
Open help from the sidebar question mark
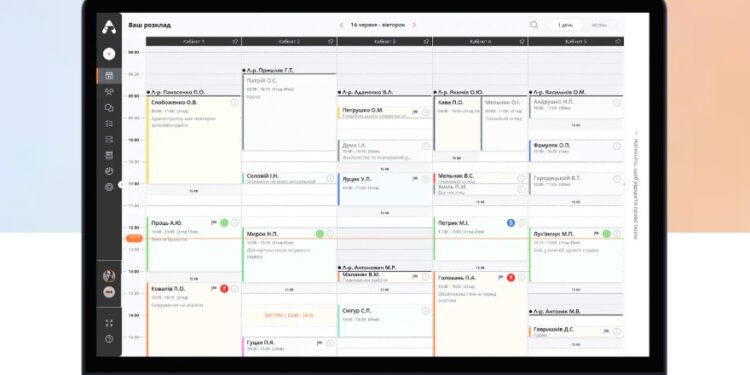[109, 339]
